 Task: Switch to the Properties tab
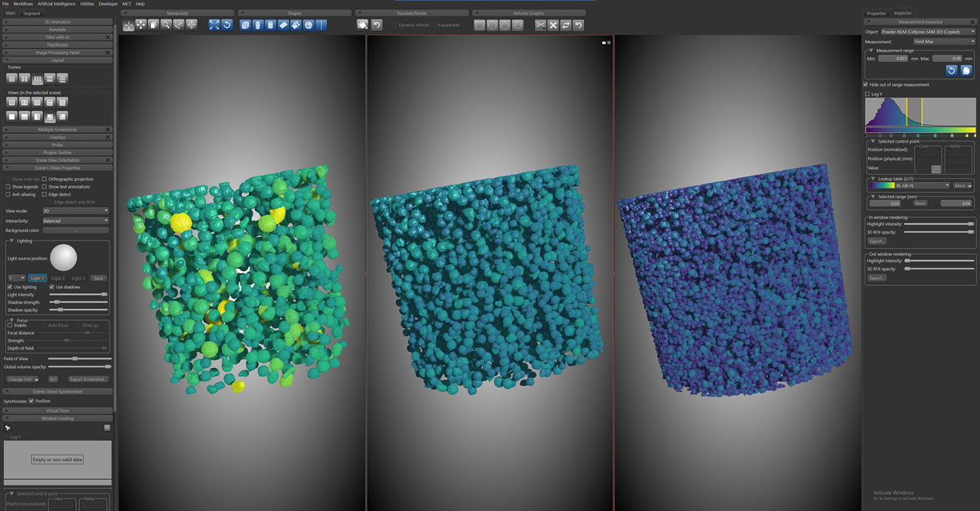pos(876,13)
